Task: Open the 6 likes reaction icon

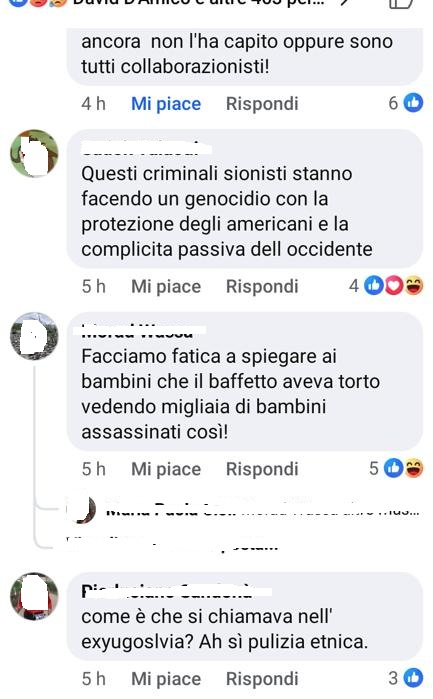Action: click(413, 103)
